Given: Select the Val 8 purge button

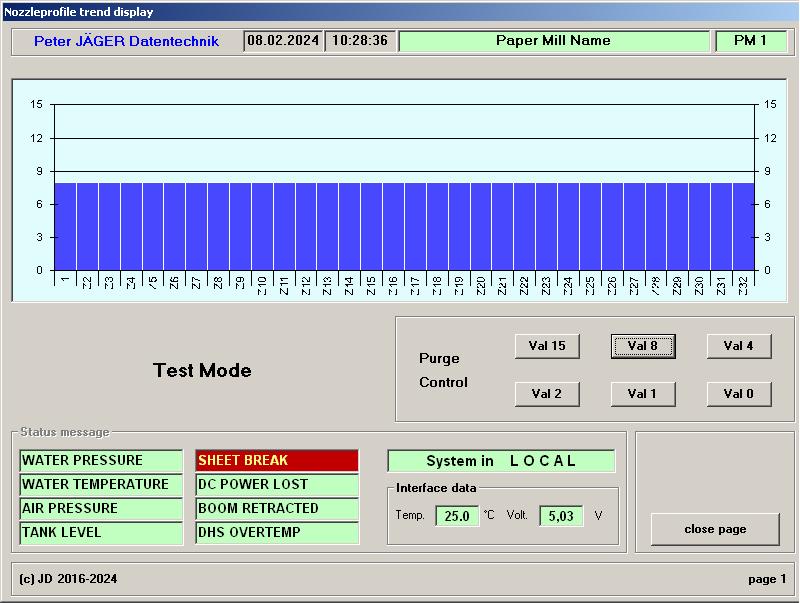Looking at the screenshot, I should coord(642,346).
